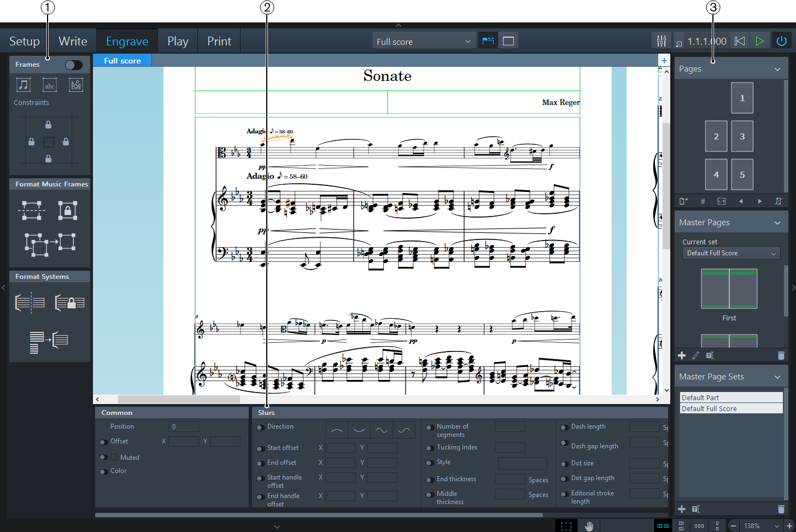Tick the Muted checkbox
The height and width of the screenshot is (532, 796).
(114, 457)
